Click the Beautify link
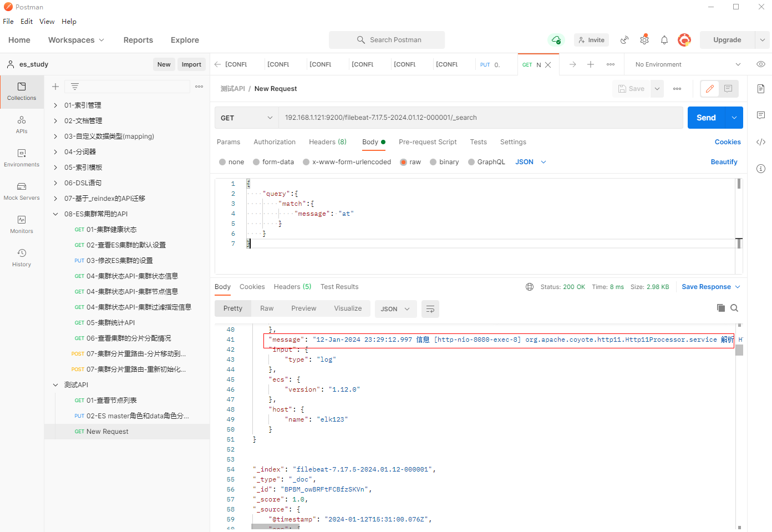This screenshot has height=532, width=772. point(724,162)
